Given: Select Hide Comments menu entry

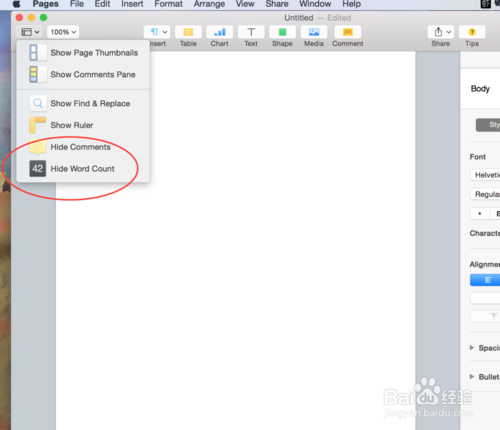Looking at the screenshot, I should pyautogui.click(x=83, y=147).
